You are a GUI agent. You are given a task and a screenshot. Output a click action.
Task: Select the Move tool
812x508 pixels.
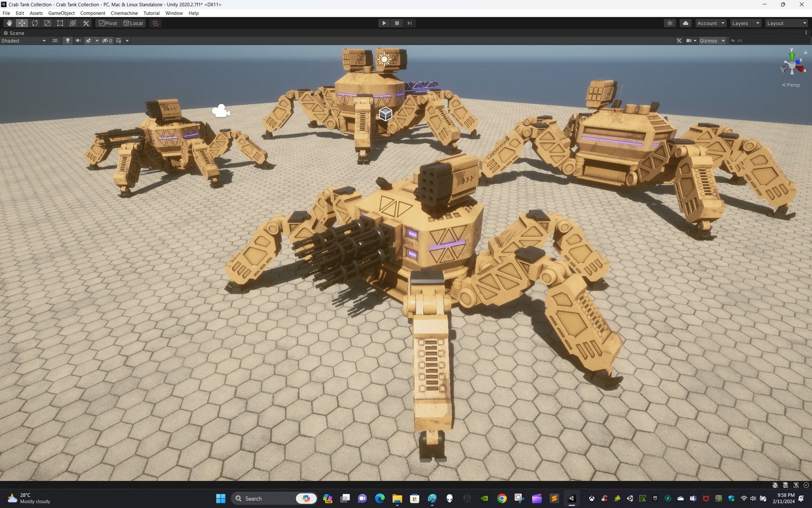(22, 23)
